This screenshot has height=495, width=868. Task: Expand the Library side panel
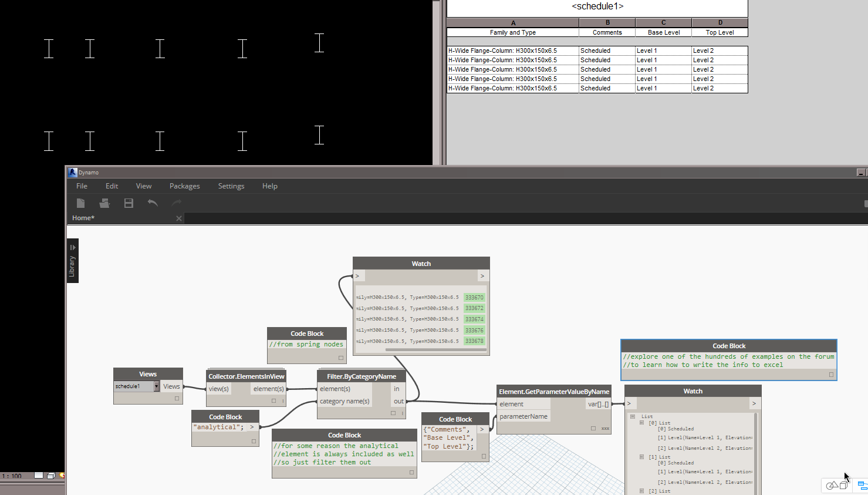pos(72,261)
